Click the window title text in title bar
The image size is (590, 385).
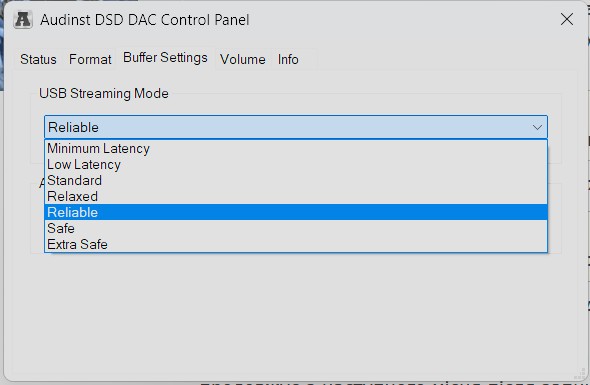(145, 20)
